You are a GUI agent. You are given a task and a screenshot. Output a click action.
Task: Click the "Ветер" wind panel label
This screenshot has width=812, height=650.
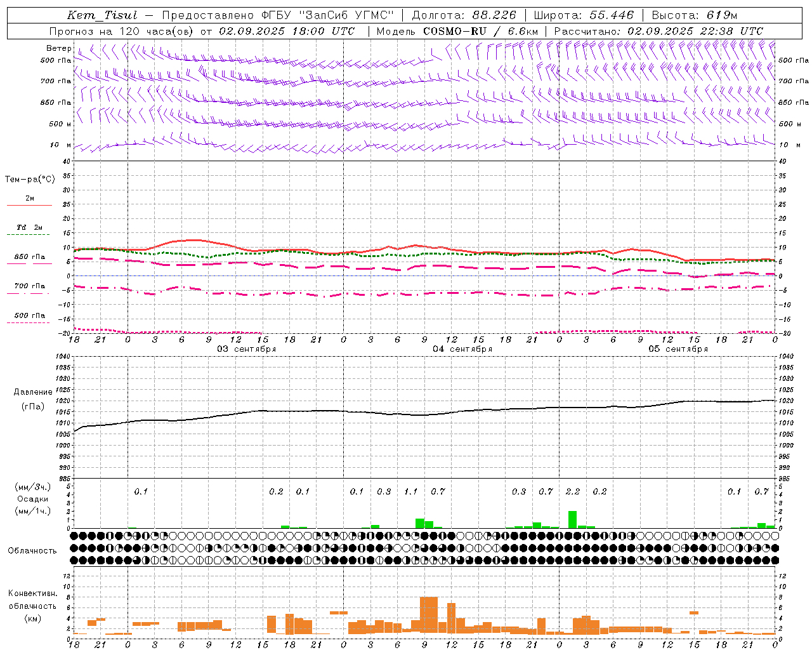point(58,48)
